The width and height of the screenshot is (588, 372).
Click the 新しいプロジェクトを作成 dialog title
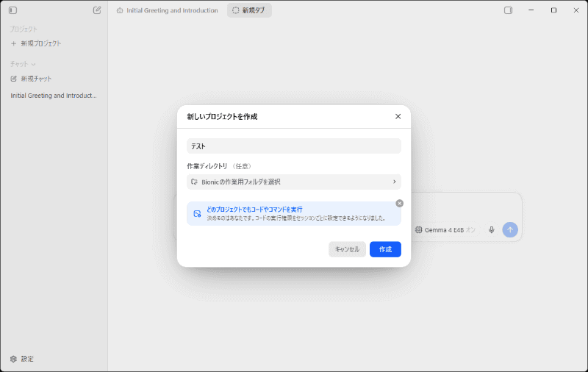222,117
